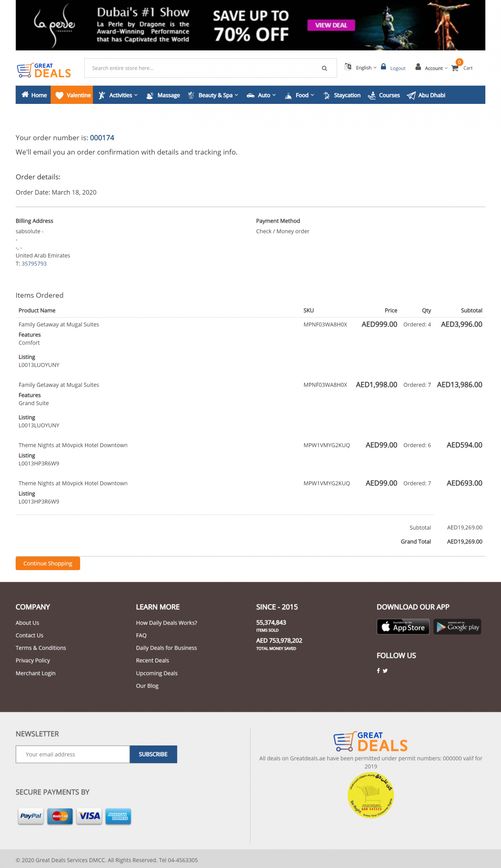Click the account person icon
The height and width of the screenshot is (868, 501).
tap(418, 67)
